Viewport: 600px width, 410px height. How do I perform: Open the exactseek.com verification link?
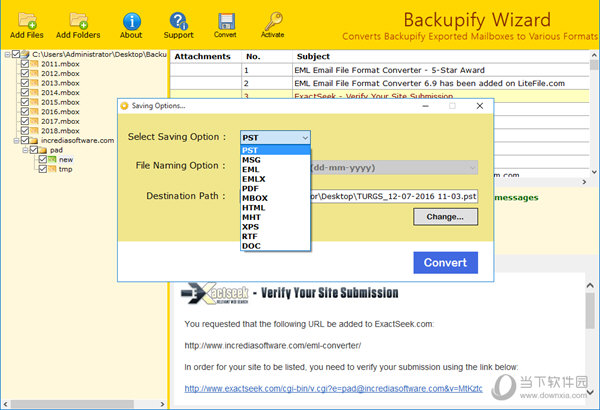pyautogui.click(x=333, y=389)
